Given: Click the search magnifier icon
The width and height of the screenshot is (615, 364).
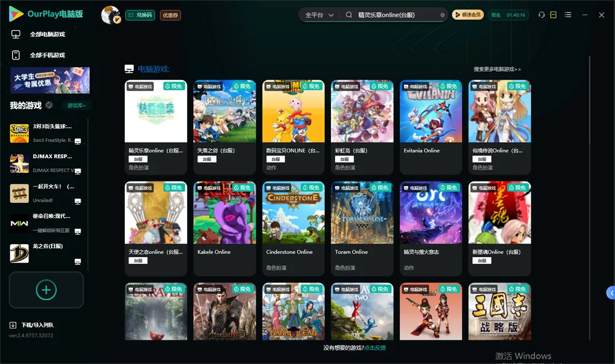Looking at the screenshot, I should 349,15.
